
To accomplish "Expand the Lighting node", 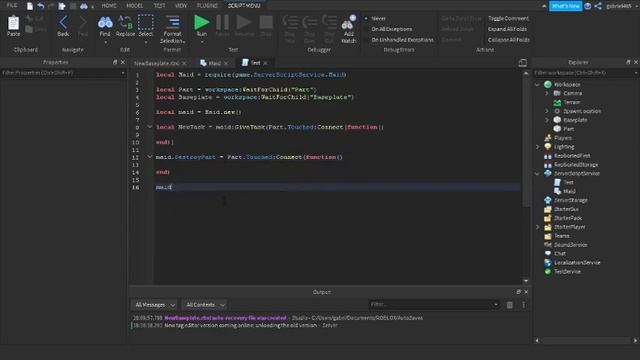I will 538,147.
